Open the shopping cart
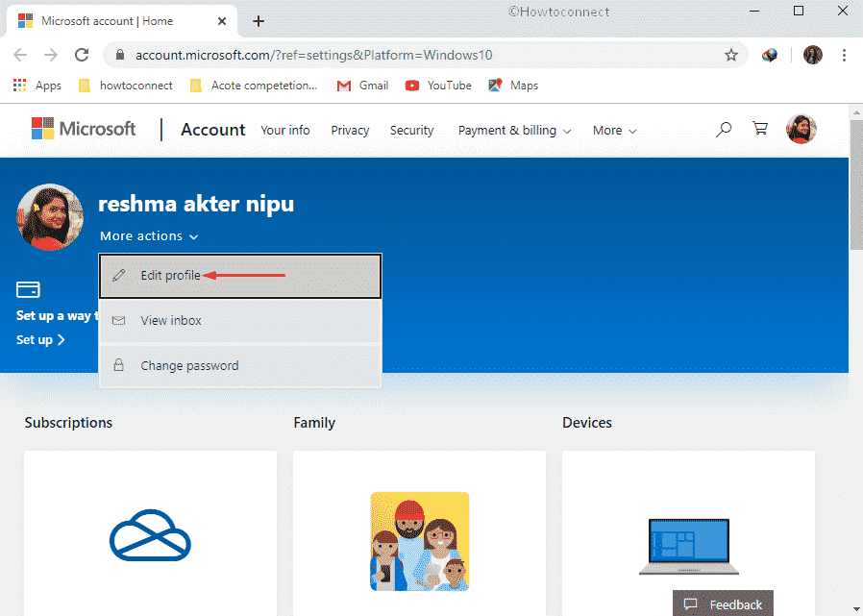Image resolution: width=863 pixels, height=616 pixels. coord(760,129)
